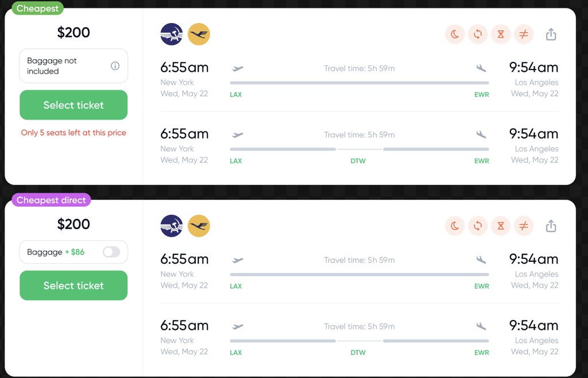588x378 pixels.
Task: Click the not-equal sign icon in Cheapest card
Action: [x=524, y=34]
